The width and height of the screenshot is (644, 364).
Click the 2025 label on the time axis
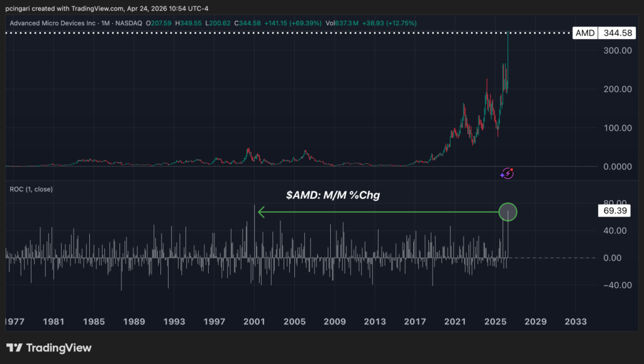coord(496,322)
